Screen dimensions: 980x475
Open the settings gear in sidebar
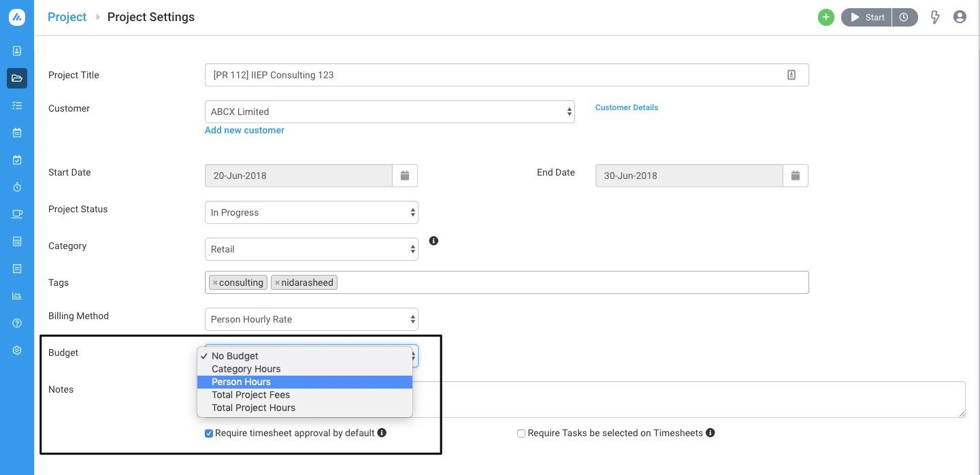(17, 350)
